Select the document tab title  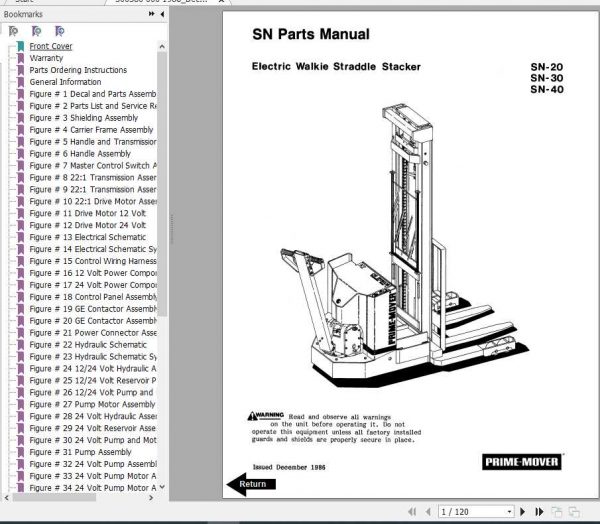(x=161, y=1)
